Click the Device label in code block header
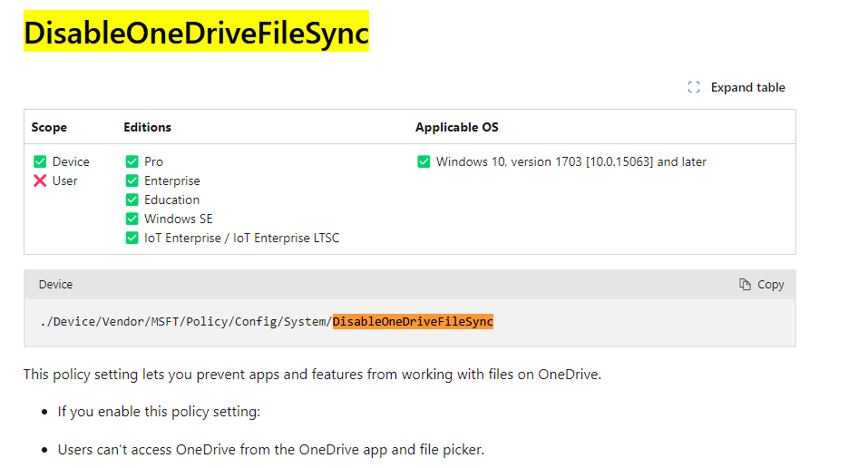868x468 pixels. (55, 285)
